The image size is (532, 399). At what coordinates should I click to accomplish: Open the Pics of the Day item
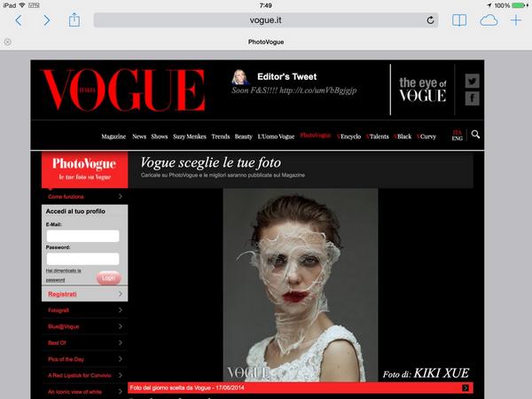coord(66,359)
